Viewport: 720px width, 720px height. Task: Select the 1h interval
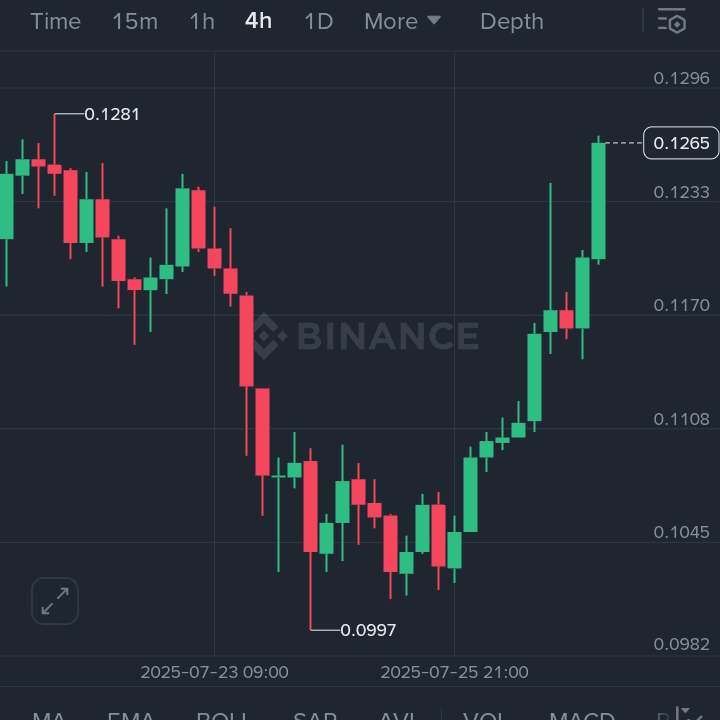coord(202,21)
